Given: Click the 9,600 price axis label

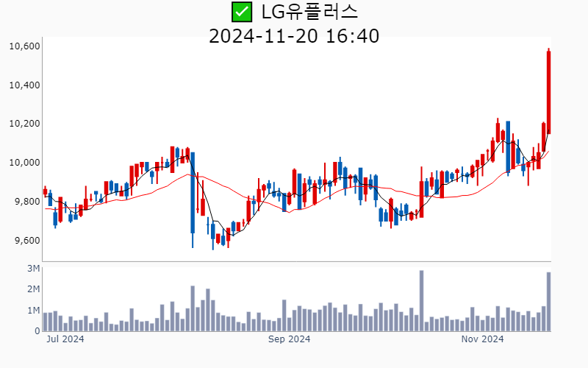Looking at the screenshot, I should [x=27, y=241].
